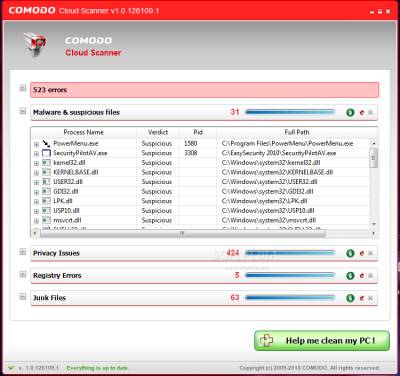Click the green check update status icon
Screen dimensions: 400x376
click(x=11, y=368)
